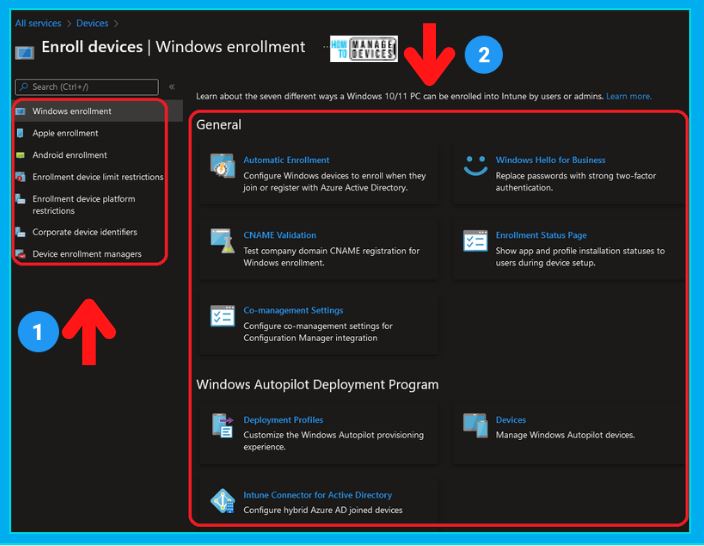Click the Deployment Profiles icon
704x546 pixels.
pyautogui.click(x=223, y=426)
